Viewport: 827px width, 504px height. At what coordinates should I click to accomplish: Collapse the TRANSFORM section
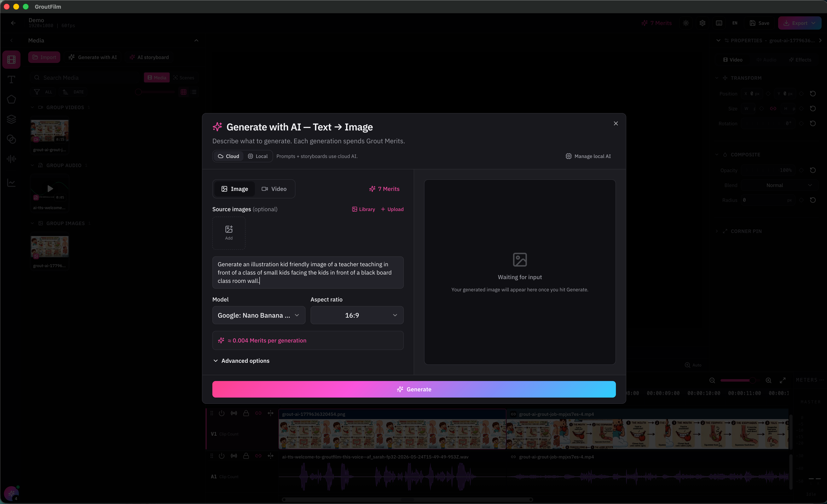click(717, 78)
